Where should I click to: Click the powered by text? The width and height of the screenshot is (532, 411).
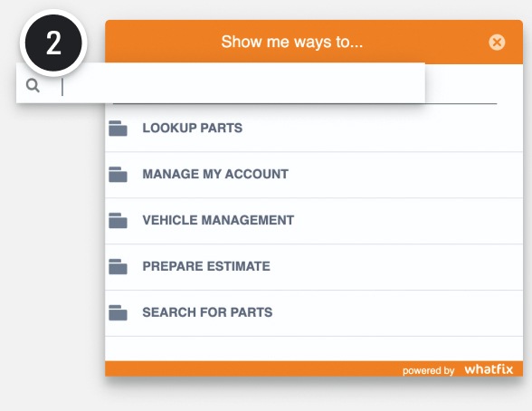click(x=428, y=370)
